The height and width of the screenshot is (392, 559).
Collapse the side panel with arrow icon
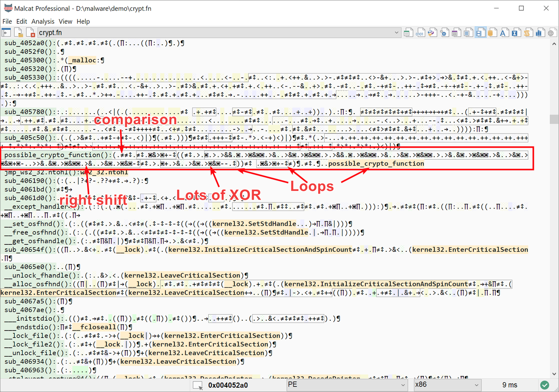pos(7,33)
